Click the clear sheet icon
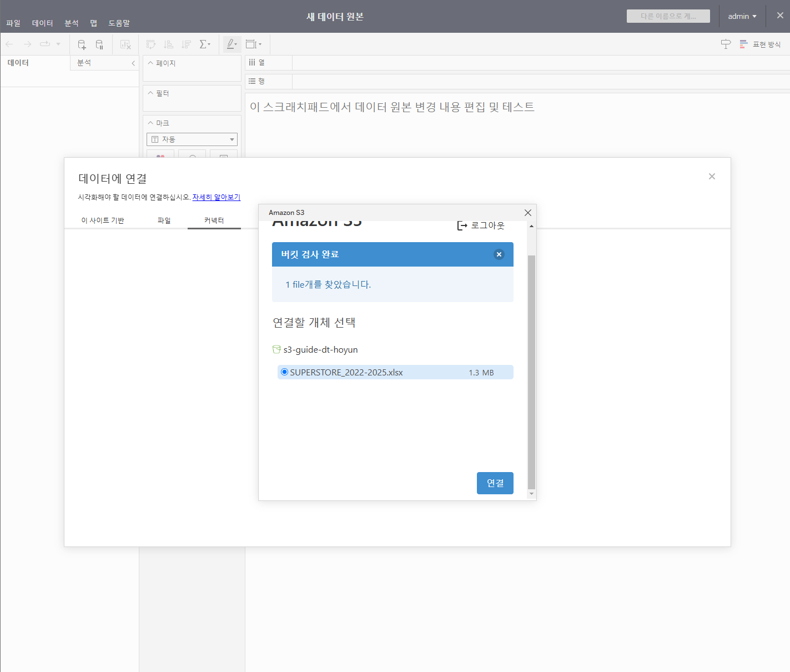Screen dimensions: 790x672 click(x=125, y=44)
